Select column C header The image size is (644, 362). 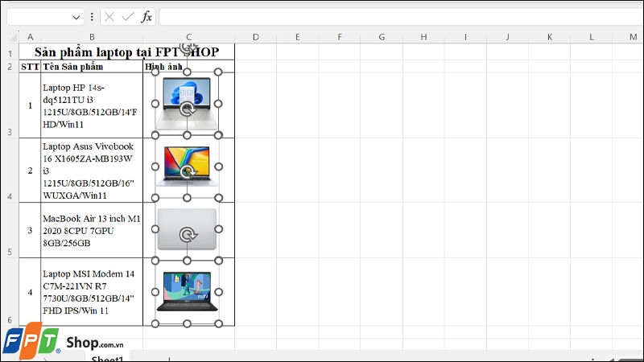coord(188,37)
